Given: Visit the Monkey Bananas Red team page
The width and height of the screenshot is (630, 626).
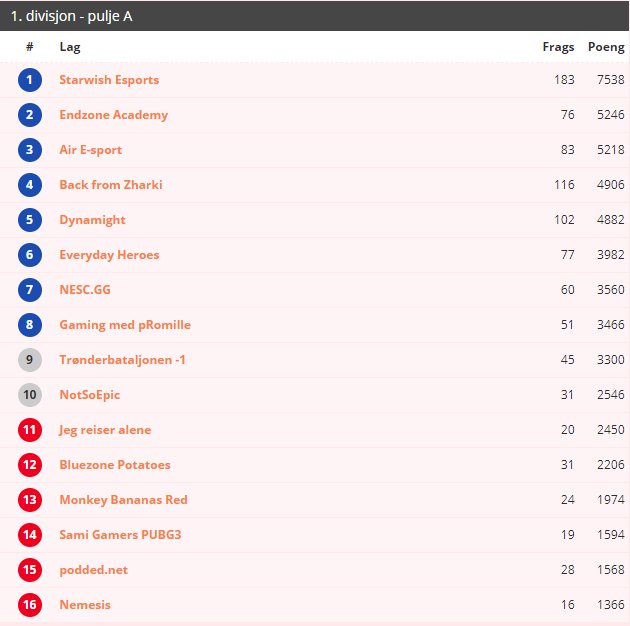Looking at the screenshot, I should pyautogui.click(x=123, y=500).
